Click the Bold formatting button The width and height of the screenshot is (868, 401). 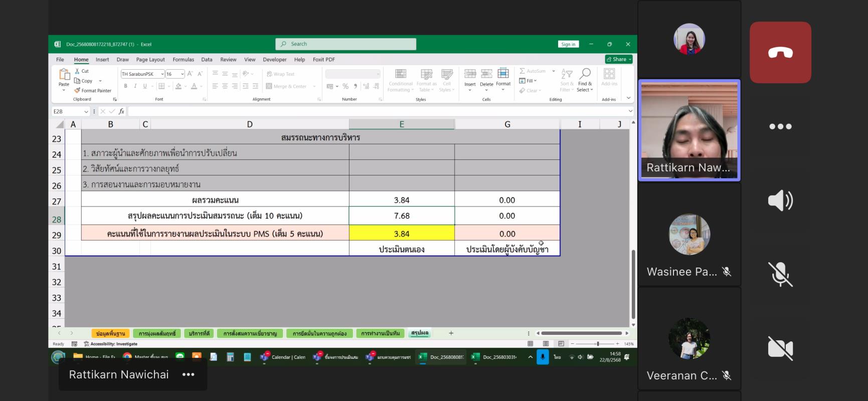(x=125, y=86)
